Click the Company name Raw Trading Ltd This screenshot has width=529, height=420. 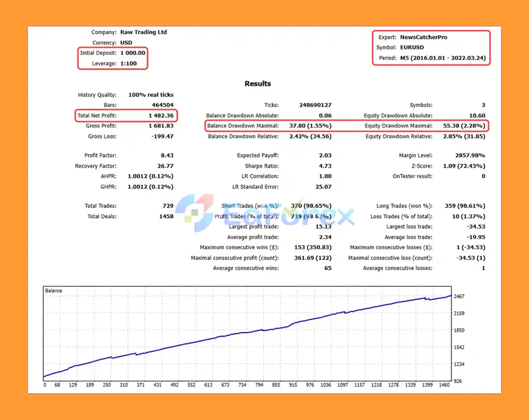pos(143,32)
